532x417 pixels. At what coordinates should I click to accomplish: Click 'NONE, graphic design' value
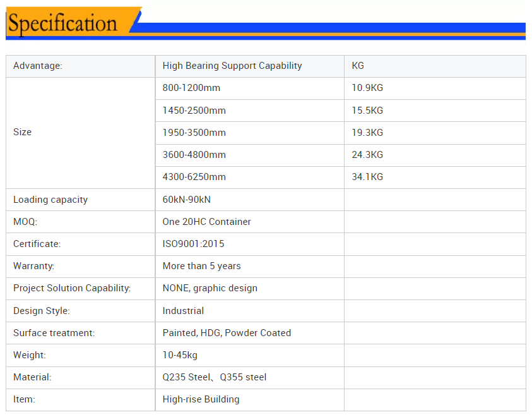pos(210,288)
